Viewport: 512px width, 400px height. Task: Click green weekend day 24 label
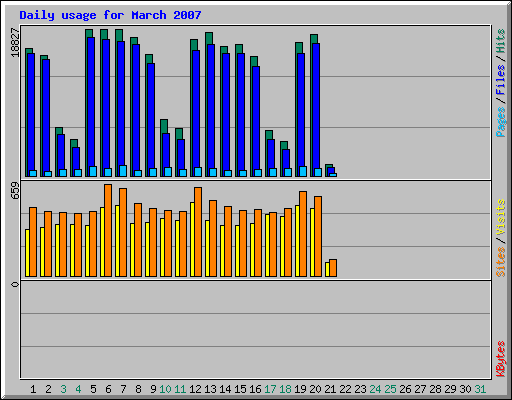click(x=375, y=389)
